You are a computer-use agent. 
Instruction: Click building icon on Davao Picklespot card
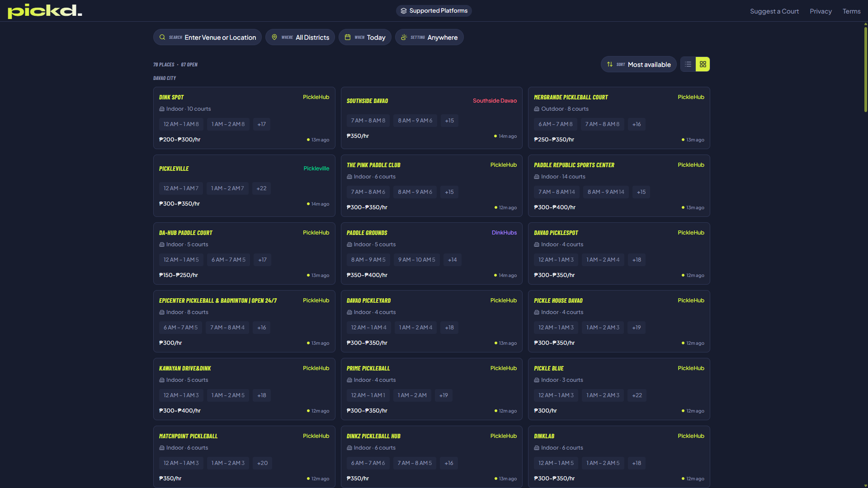coord(537,244)
